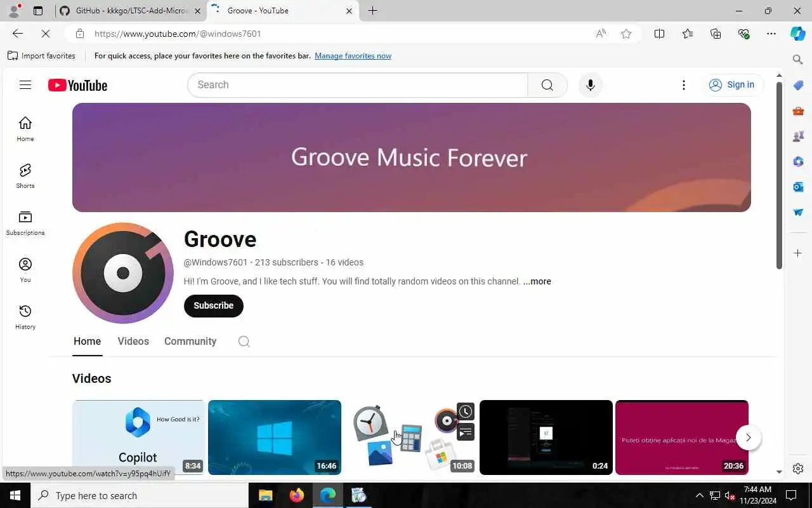The width and height of the screenshot is (812, 508).
Task: Launch Firefox from the taskbar
Action: (x=296, y=495)
